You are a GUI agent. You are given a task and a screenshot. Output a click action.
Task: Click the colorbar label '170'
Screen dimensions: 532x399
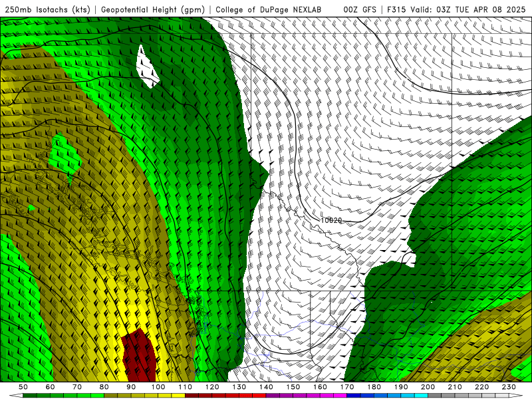tap(347, 387)
